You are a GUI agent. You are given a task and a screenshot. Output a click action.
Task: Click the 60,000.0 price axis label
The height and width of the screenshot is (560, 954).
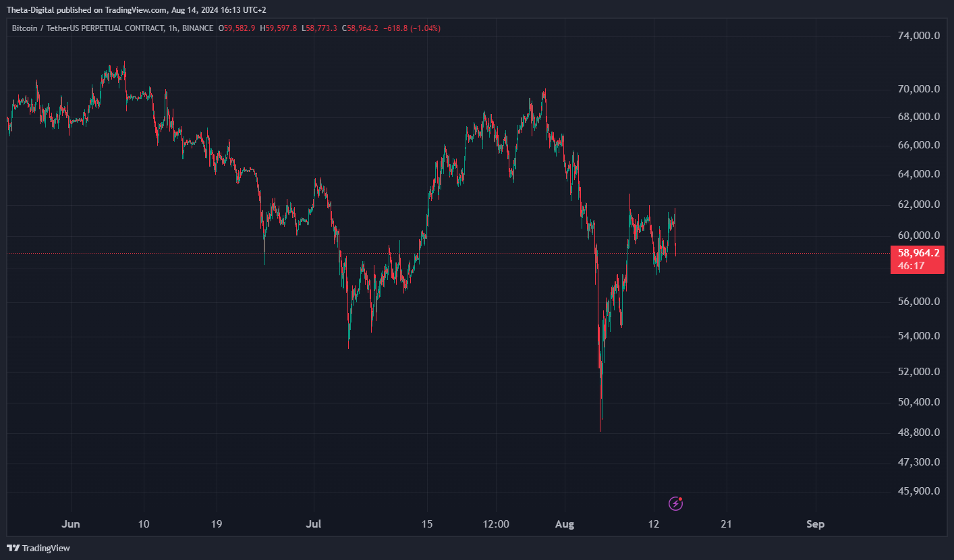pos(918,235)
